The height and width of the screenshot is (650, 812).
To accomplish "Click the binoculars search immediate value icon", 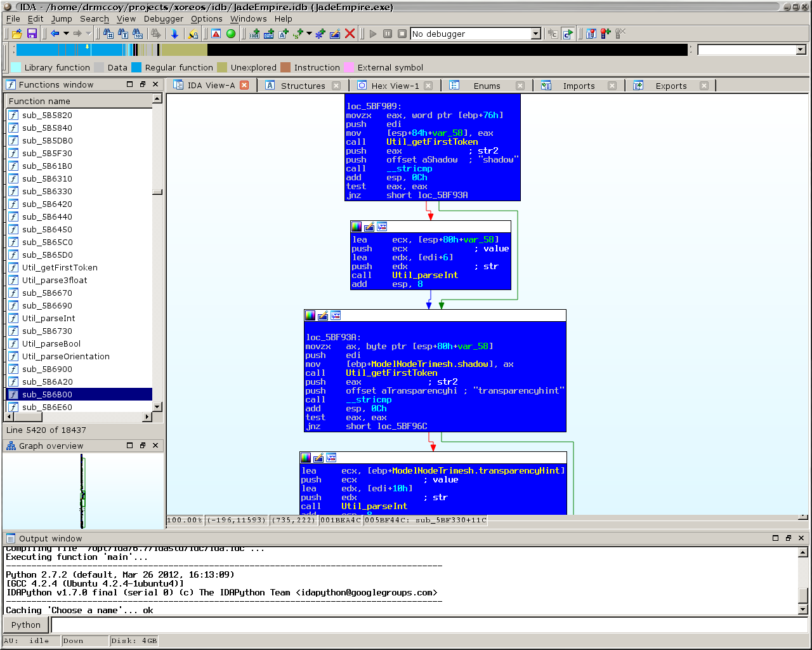I will coord(108,34).
